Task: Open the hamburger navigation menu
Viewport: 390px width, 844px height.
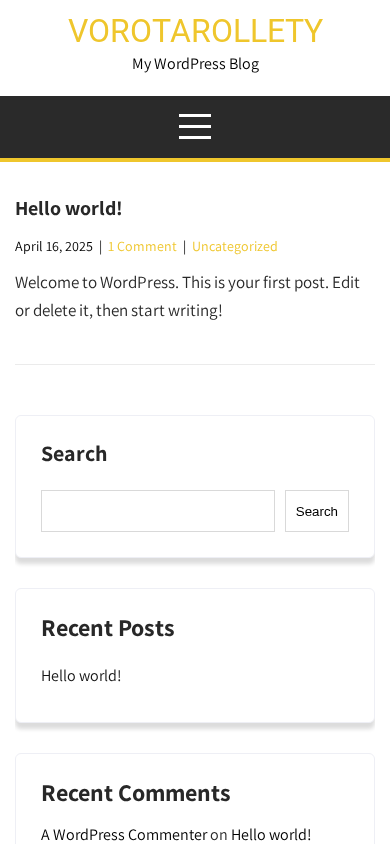Action: [195, 126]
